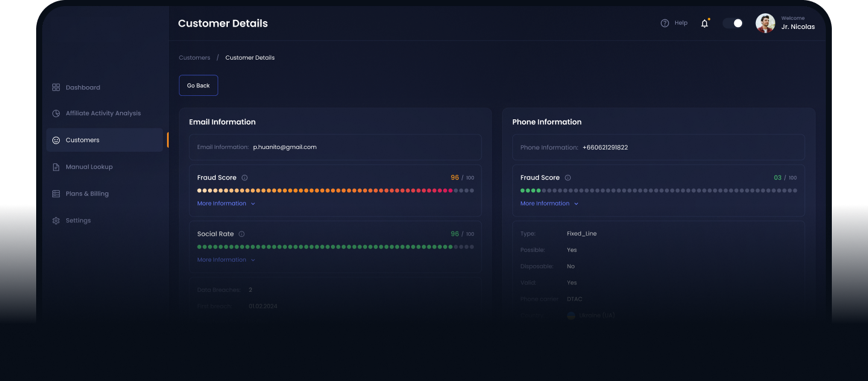The width and height of the screenshot is (868, 381).
Task: Open Settings via the gear icon
Action: coord(55,220)
